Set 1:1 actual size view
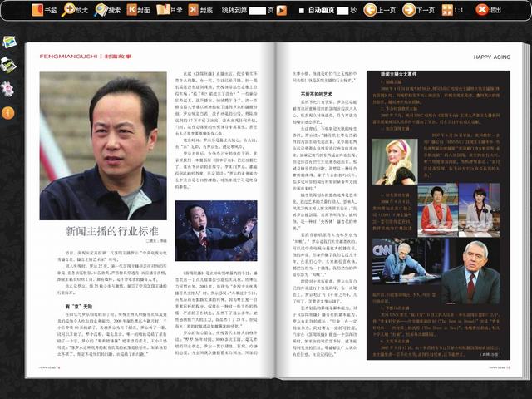Viewport: 532px width, 399px height. coord(452,10)
